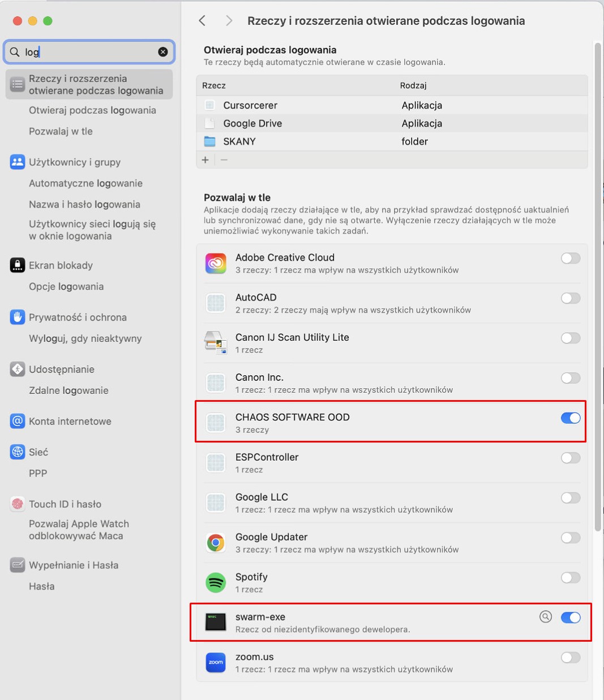
Task: Show swarm-exe in Finder via magnifier icon
Action: pyautogui.click(x=546, y=617)
